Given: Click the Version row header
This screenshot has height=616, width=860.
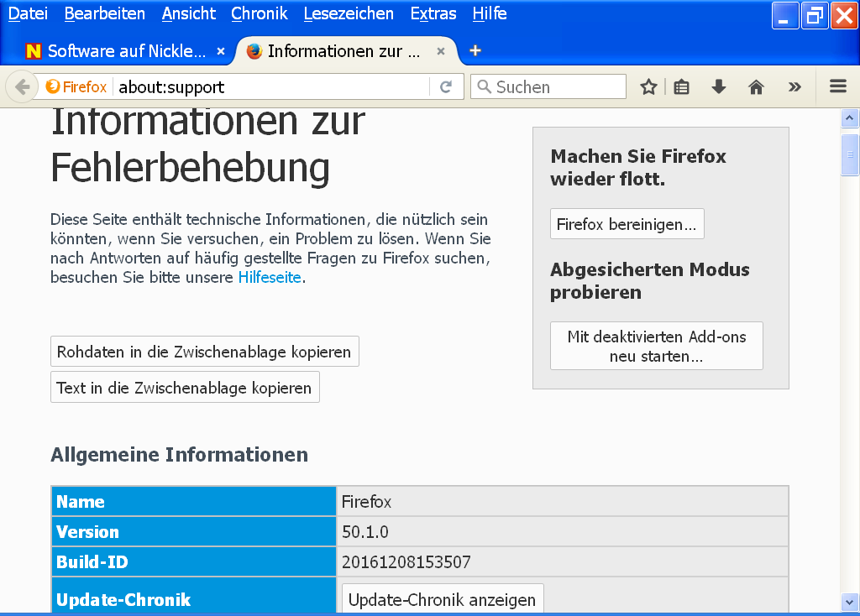Looking at the screenshot, I should coord(194,531).
